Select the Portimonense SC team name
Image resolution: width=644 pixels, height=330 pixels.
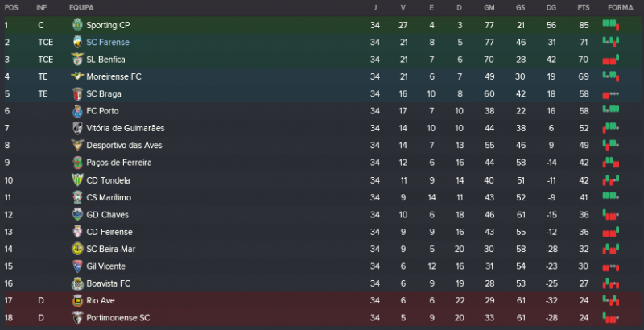pos(118,318)
